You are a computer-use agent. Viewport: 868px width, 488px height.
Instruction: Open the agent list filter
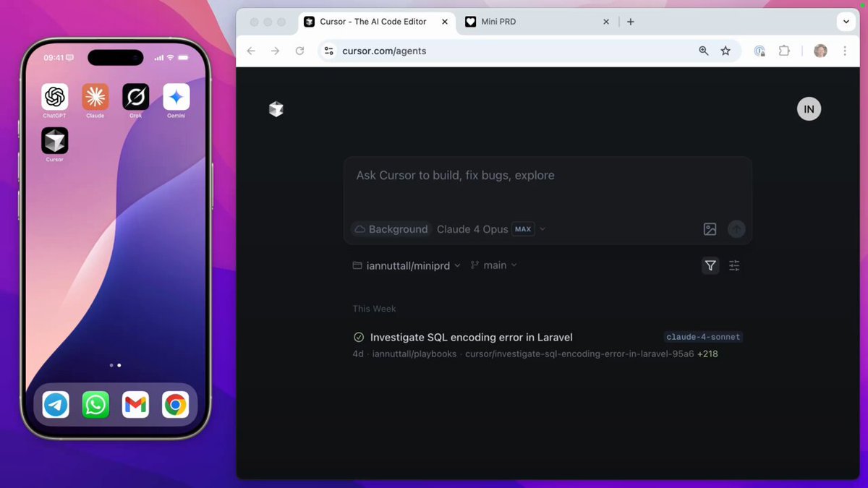click(710, 265)
